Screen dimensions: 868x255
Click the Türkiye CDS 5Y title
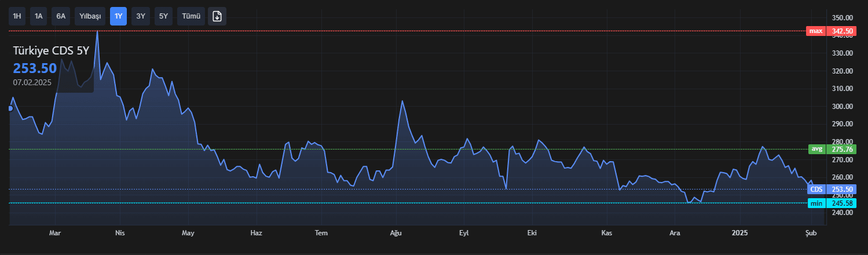pos(51,51)
